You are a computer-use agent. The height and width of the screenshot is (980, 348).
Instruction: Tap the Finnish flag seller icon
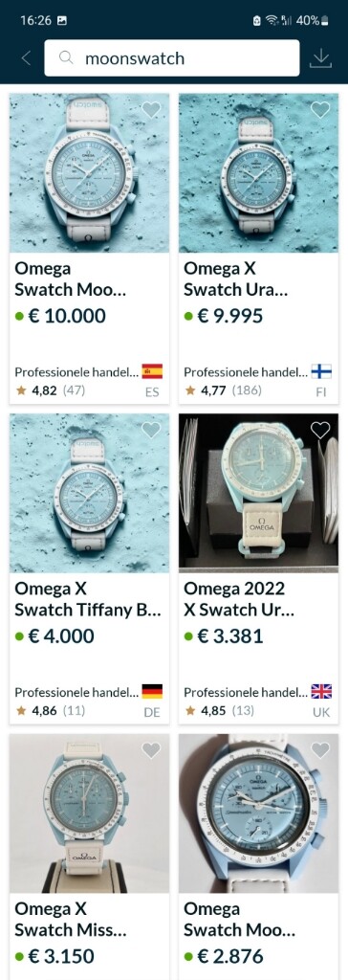tap(321, 372)
